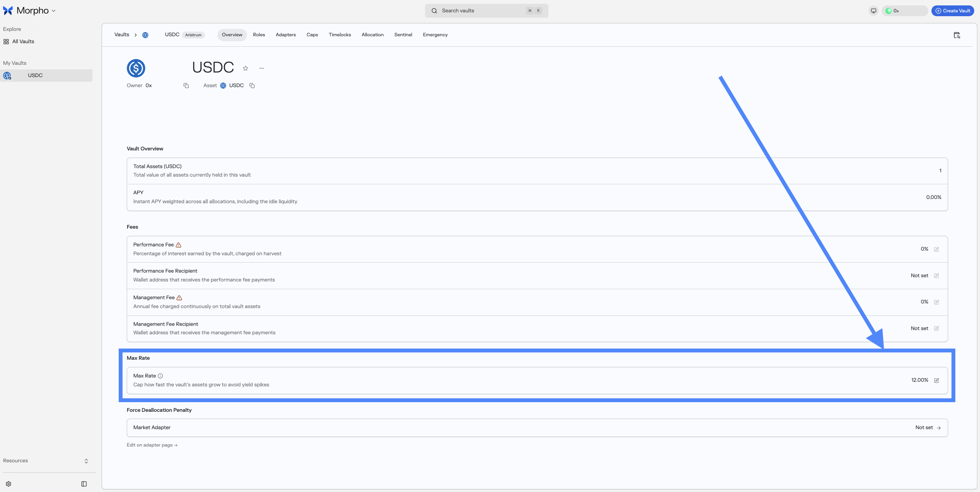Open the connected wallet 0x button
The width and height of the screenshot is (980, 492).
pyautogui.click(x=904, y=11)
